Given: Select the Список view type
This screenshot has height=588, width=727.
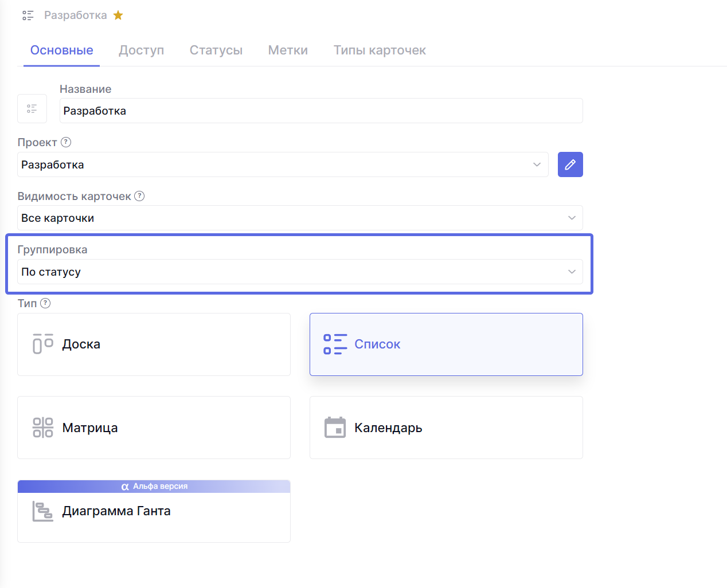Looking at the screenshot, I should point(446,344).
